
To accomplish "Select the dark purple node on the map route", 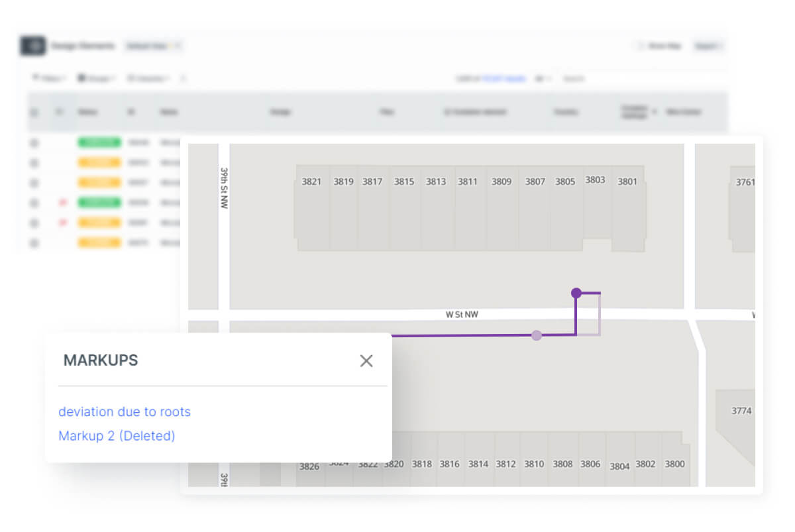I will click(576, 293).
